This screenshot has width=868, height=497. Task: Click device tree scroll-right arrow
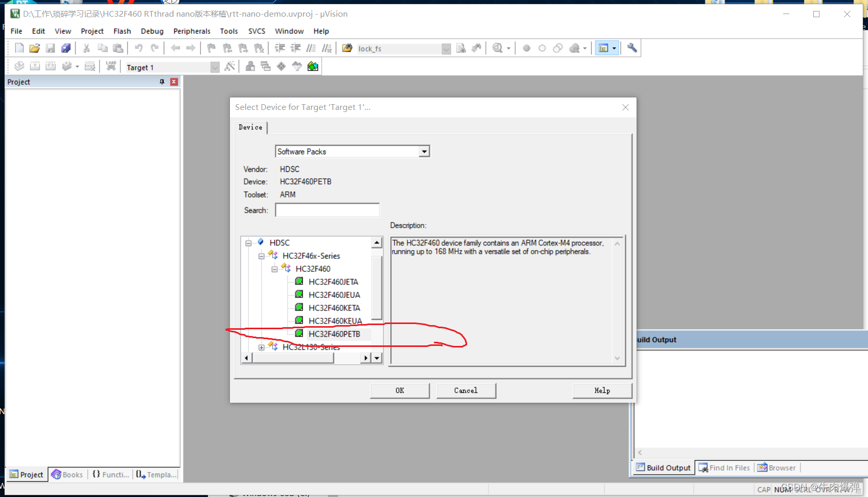click(x=365, y=358)
